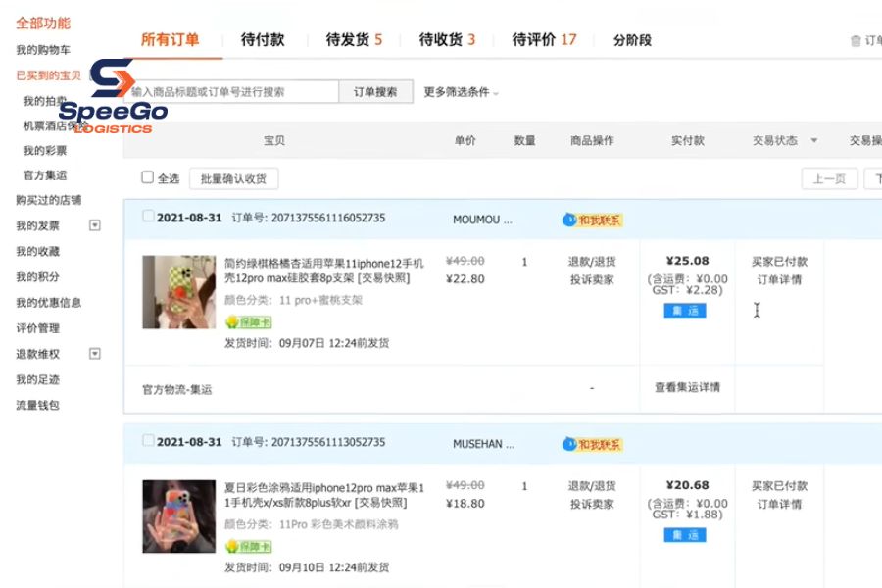Viewport: 882px width, 588px height.
Task: Select the 保障卡 badge on second order
Action: [x=250, y=546]
